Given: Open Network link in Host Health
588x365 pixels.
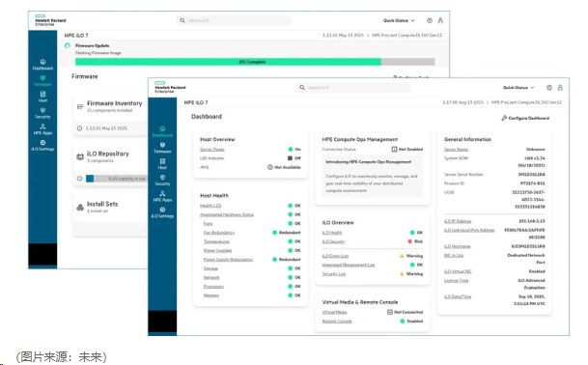Looking at the screenshot, I should tap(211, 277).
